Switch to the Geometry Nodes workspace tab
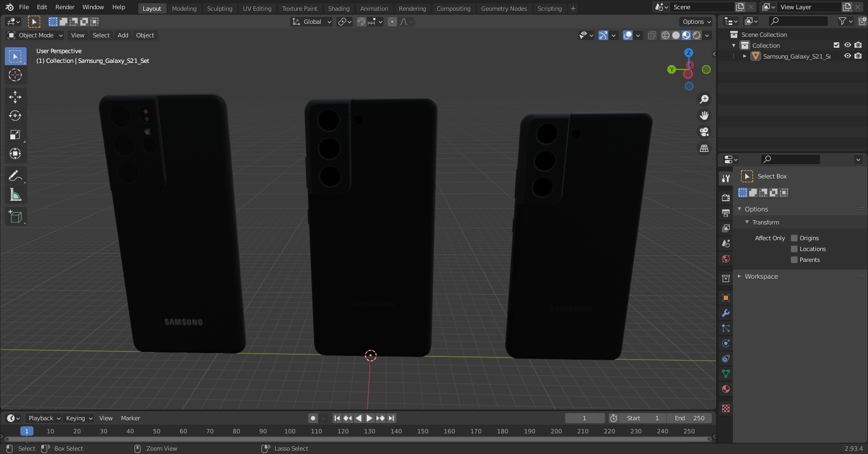This screenshot has height=454, width=868. (504, 8)
